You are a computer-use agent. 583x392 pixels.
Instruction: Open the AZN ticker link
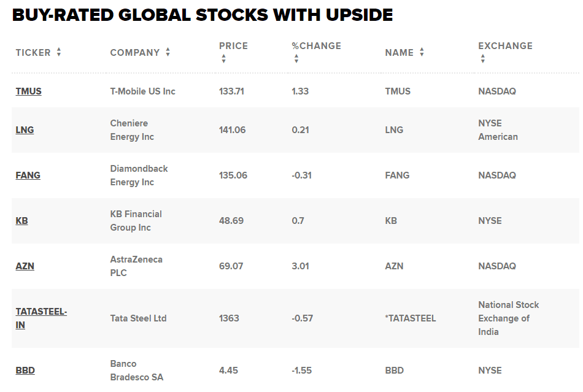coord(25,266)
